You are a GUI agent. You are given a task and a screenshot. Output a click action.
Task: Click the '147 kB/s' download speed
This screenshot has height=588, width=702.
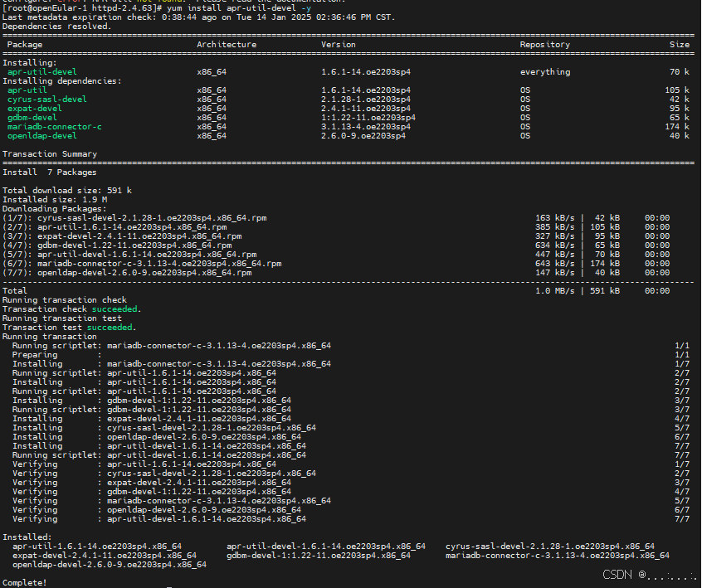[554, 273]
